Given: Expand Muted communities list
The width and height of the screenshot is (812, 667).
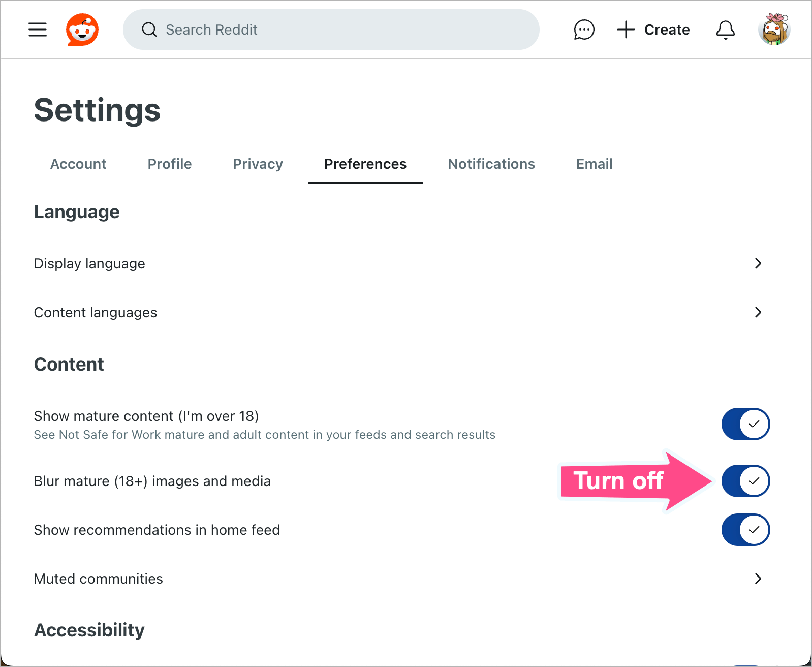Looking at the screenshot, I should tap(758, 579).
